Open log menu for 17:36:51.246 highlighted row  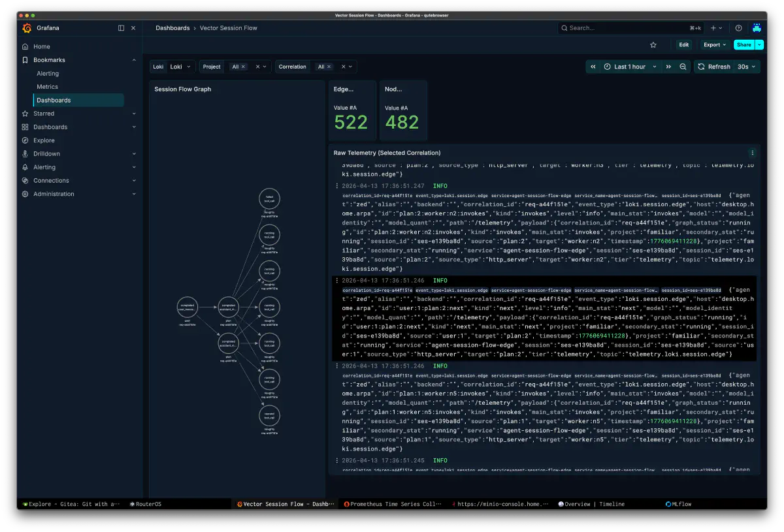336,281
